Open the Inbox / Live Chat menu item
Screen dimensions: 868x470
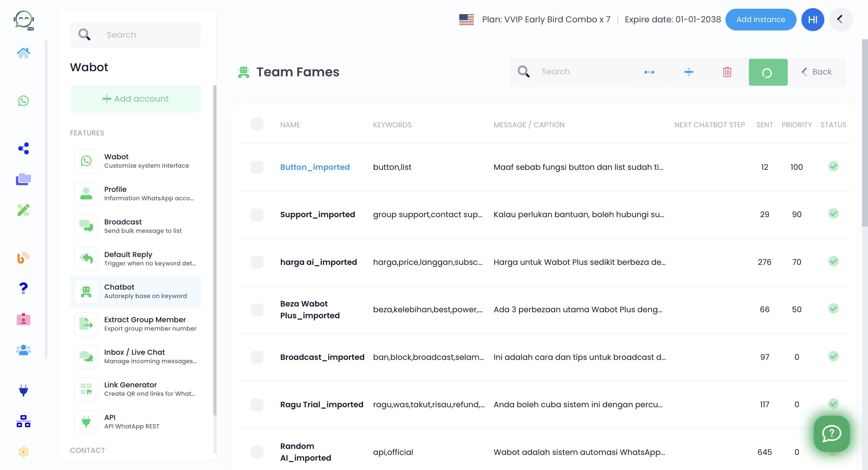(x=135, y=356)
